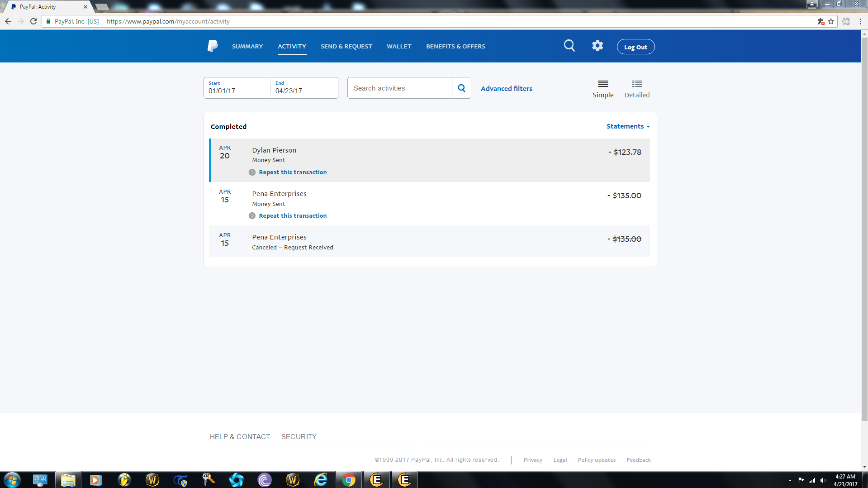Repeat the Pena Enterprises Money Sent transaction
This screenshot has height=488, width=868.
(x=293, y=216)
